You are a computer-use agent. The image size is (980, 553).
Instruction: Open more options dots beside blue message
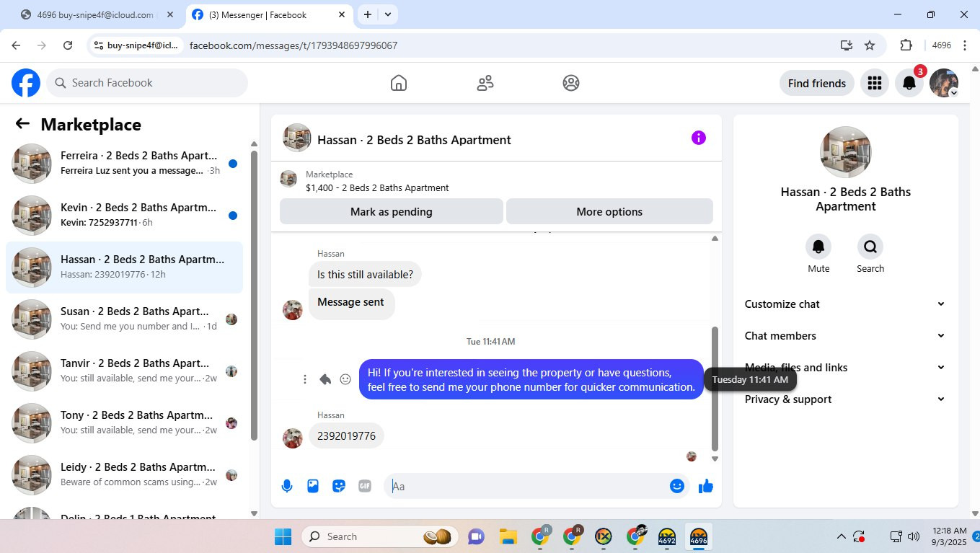tap(305, 379)
